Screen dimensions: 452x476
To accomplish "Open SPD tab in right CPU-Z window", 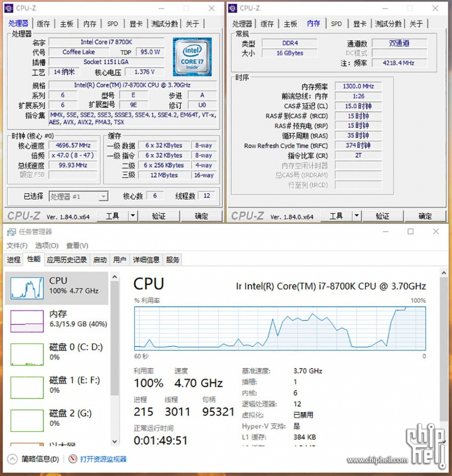I will pos(336,24).
